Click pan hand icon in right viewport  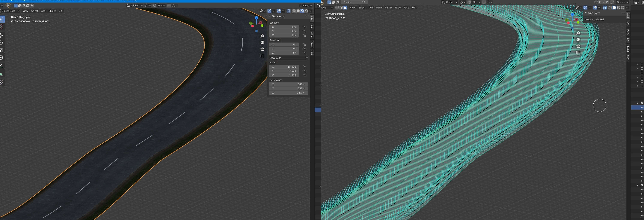578,40
